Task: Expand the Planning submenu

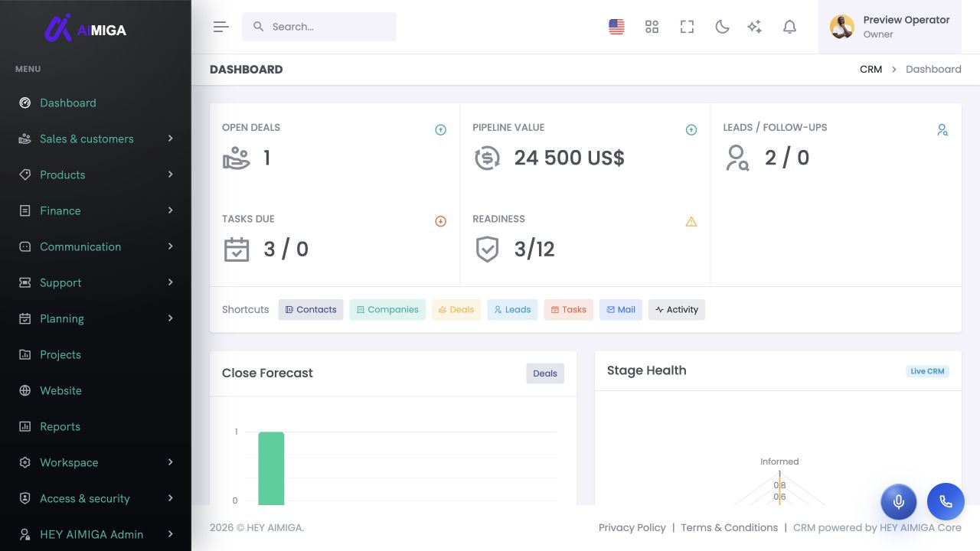Action: pyautogui.click(x=96, y=318)
